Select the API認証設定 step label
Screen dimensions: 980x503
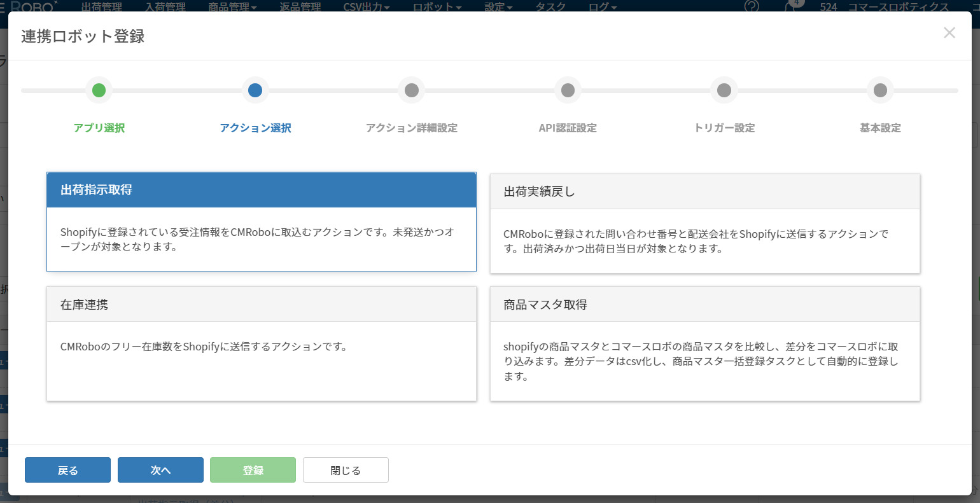(x=568, y=128)
